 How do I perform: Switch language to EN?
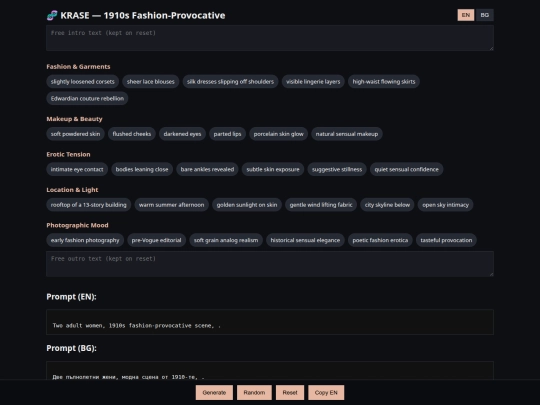pyautogui.click(x=466, y=15)
